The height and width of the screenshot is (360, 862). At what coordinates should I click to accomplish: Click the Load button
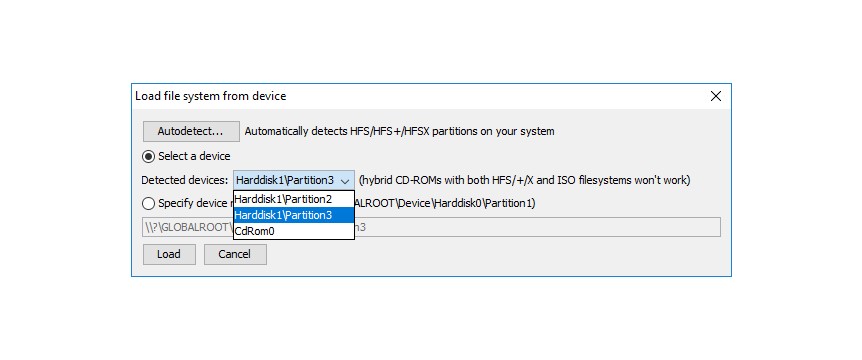169,254
